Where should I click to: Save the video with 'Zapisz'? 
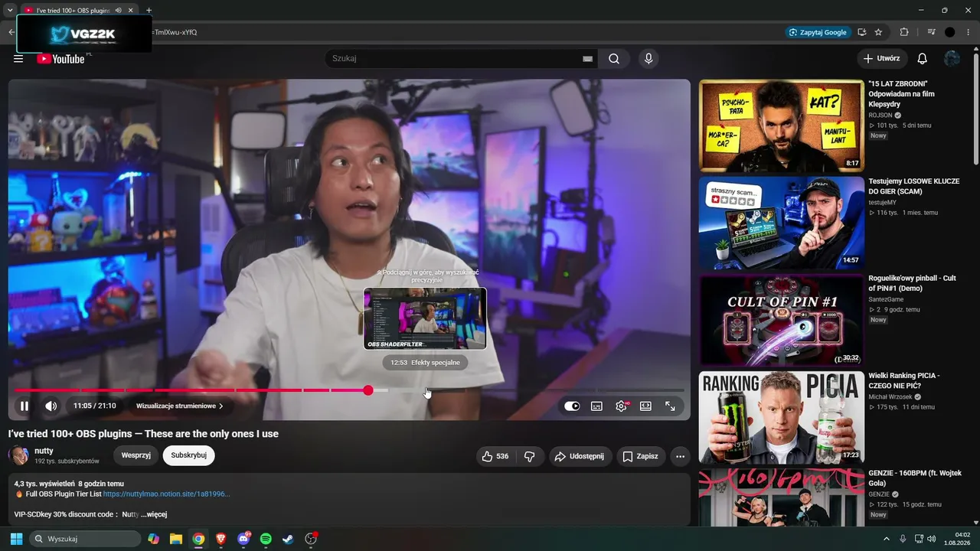click(640, 456)
